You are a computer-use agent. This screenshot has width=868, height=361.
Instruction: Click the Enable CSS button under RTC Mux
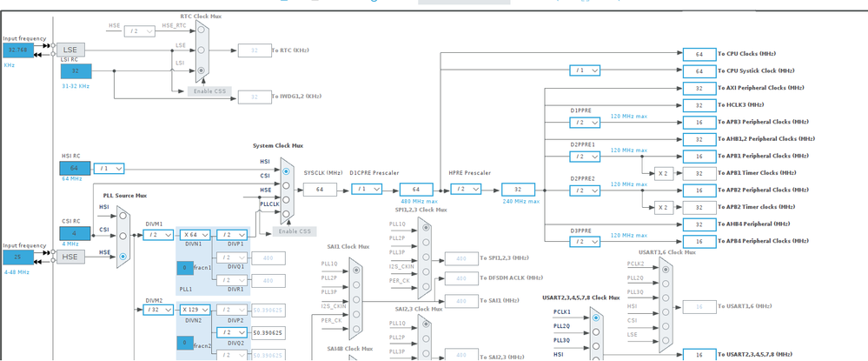209,91
